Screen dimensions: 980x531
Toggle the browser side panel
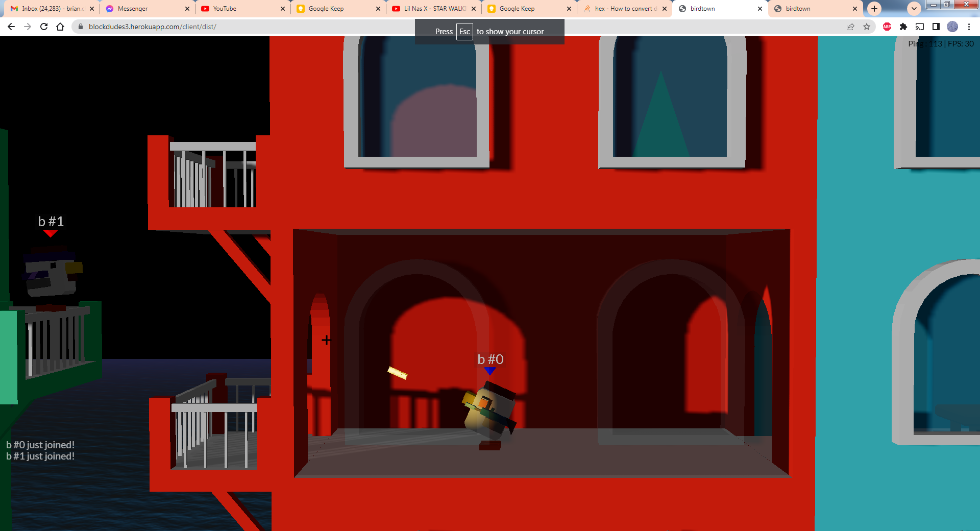point(936,27)
